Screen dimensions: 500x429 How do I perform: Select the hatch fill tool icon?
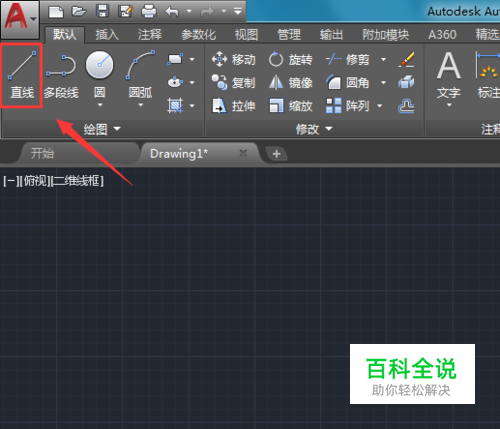point(175,105)
